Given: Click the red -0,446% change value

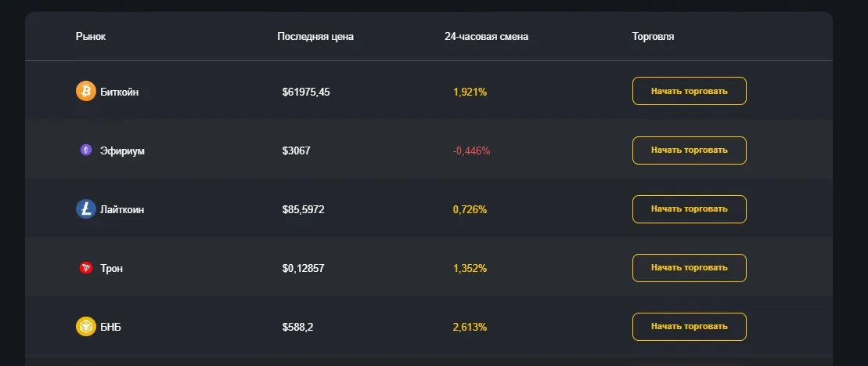Looking at the screenshot, I should 472,150.
